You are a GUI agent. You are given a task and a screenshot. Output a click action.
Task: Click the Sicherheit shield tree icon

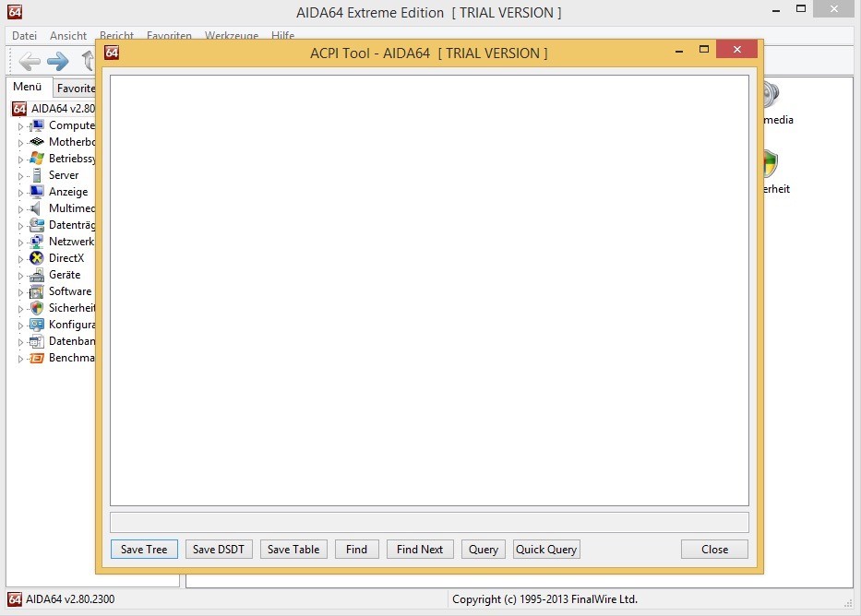[37, 308]
